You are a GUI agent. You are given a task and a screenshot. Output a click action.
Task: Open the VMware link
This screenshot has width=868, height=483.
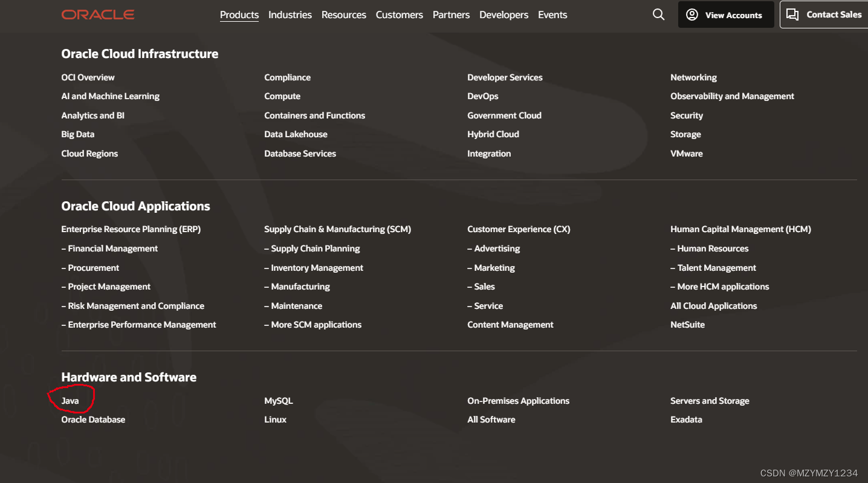687,154
